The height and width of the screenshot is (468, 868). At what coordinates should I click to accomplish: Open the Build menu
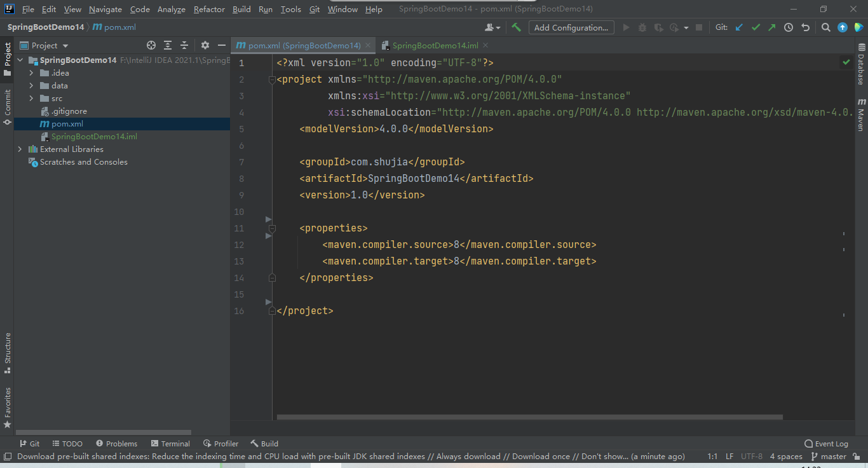click(x=241, y=10)
